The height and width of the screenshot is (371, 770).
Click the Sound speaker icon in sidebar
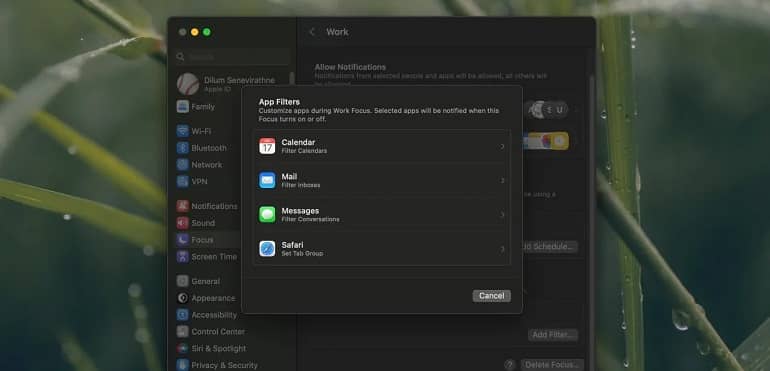pos(183,223)
